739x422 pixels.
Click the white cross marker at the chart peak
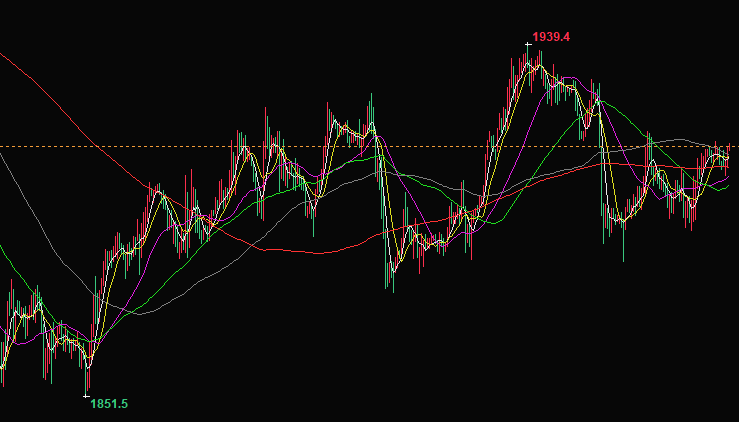coord(528,45)
